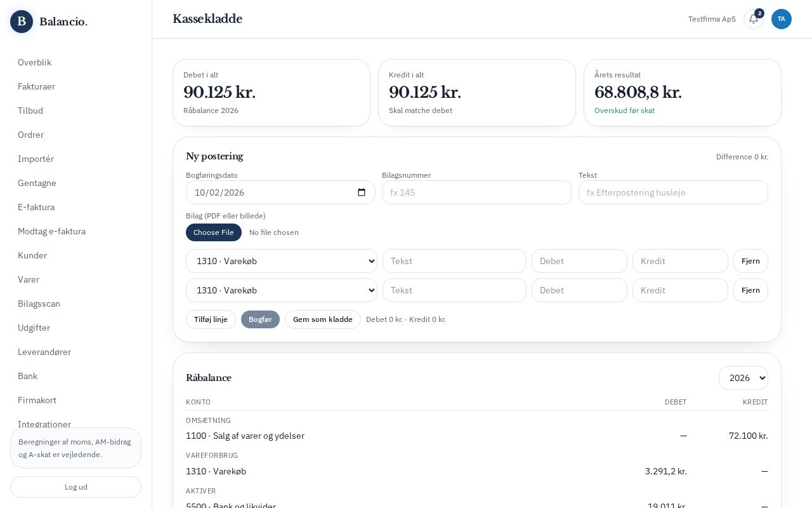Click the 3.291,2 kr. Varekøb debet value

(x=665, y=471)
